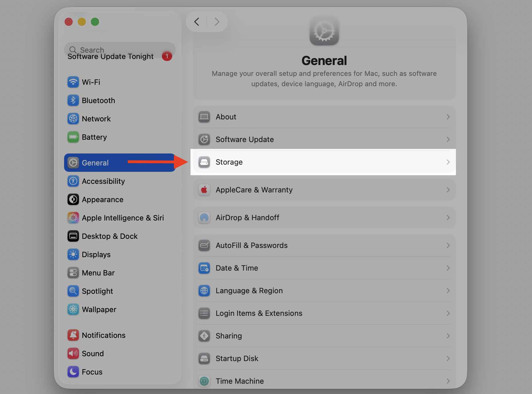
Task: Open AutoFill & Passwords via chevron
Action: 448,245
